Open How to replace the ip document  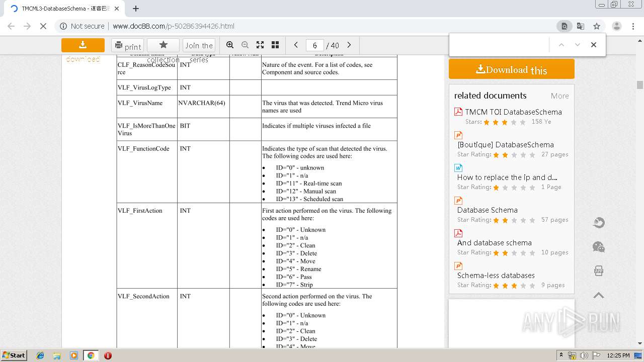[507, 177]
